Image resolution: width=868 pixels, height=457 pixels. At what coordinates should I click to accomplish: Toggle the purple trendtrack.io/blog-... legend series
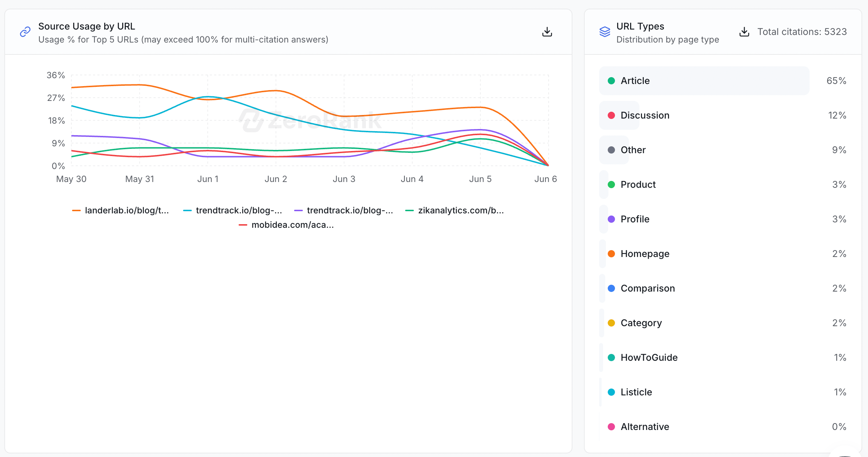coord(344,210)
